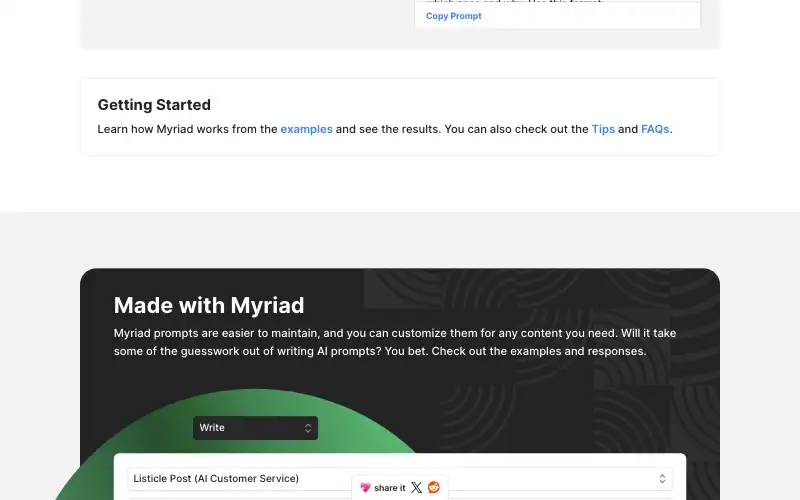800x500 pixels.
Task: Expand the Listicle Post (AI Customer Service) selector
Action: 399,479
